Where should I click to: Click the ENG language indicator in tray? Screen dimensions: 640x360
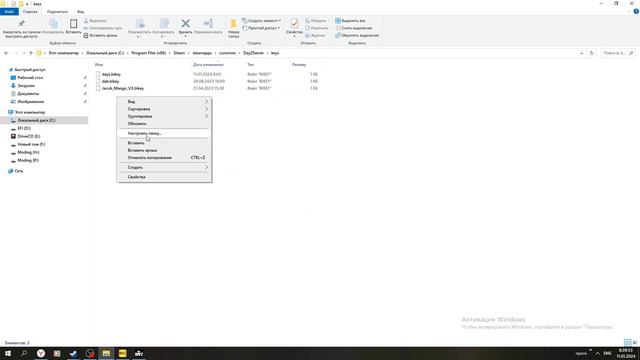(607, 353)
